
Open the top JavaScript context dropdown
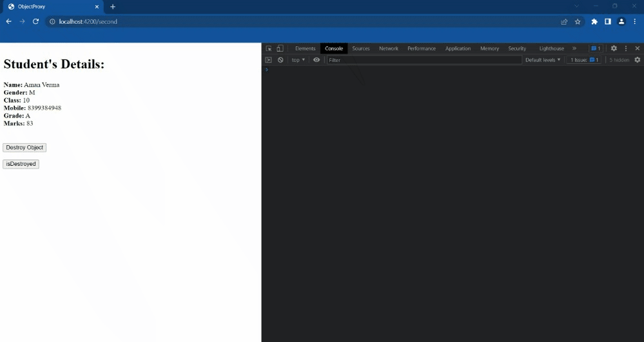tap(298, 60)
